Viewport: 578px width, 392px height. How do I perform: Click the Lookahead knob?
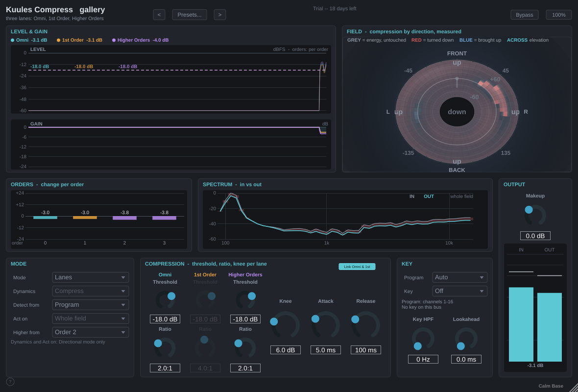tap(466, 339)
